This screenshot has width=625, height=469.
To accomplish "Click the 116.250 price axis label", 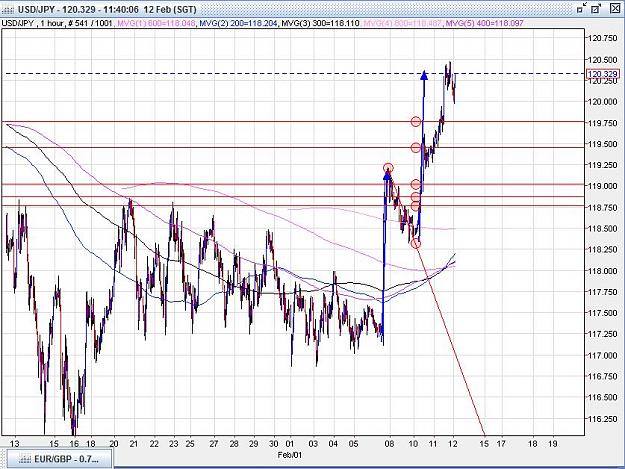I will [603, 419].
